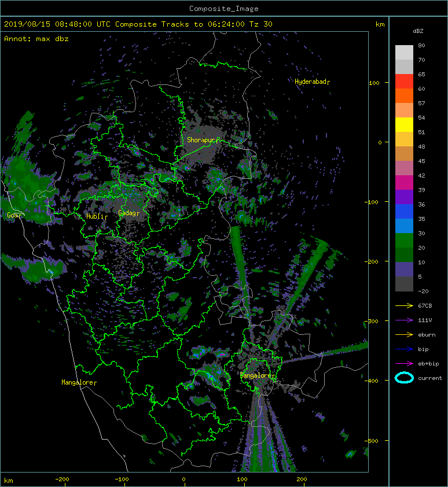448x487 pixels.
Task: Select the magenta 39-42 dBZ swatch
Action: [404, 182]
